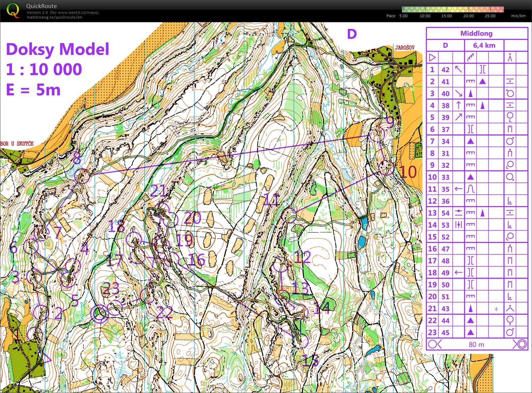Image resolution: width=532 pixels, height=393 pixels.
Task: Click the Doksy Model map title
Action: [x=58, y=49]
